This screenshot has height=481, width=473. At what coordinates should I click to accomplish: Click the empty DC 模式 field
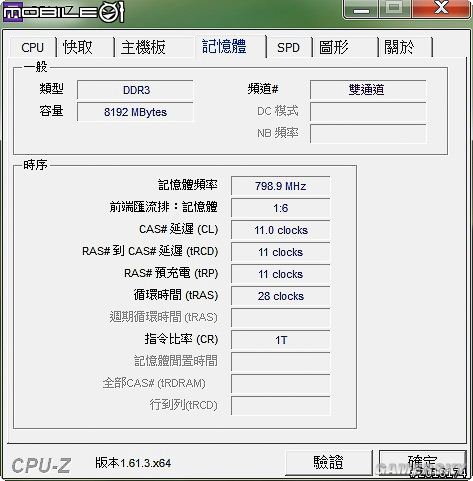tap(368, 112)
